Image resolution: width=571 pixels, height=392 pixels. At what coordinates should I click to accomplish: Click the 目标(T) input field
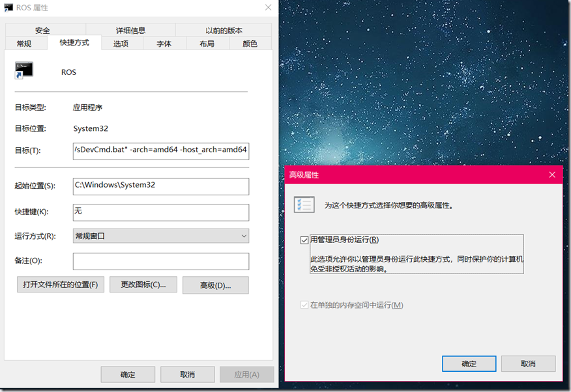(161, 151)
